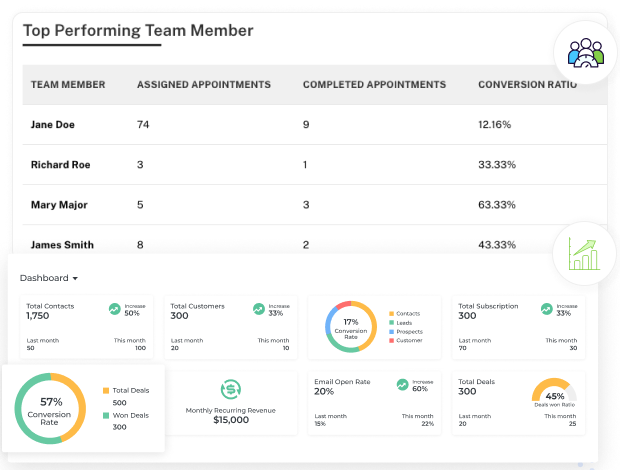This screenshot has width=620, height=470.
Task: Click the Team Member column header
Action: click(68, 85)
